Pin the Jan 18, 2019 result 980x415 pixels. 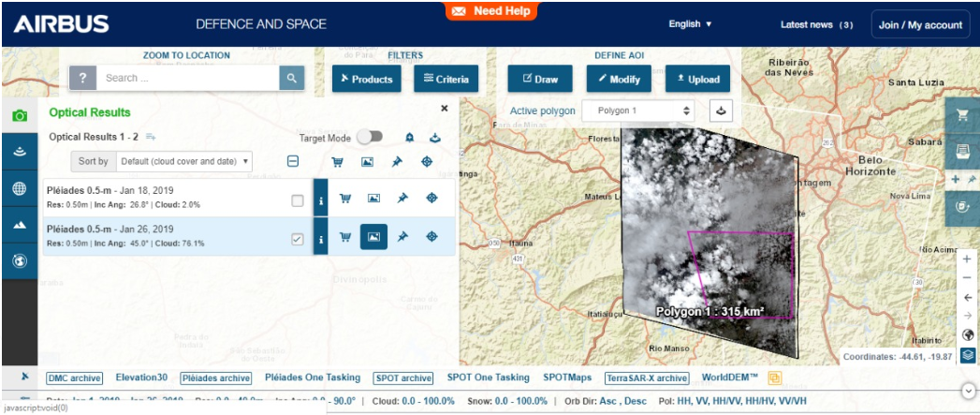point(402,198)
